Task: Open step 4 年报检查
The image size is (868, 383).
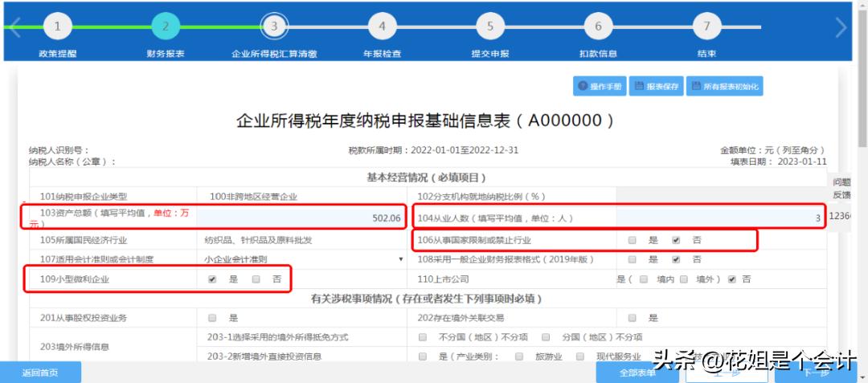Action: 382,27
